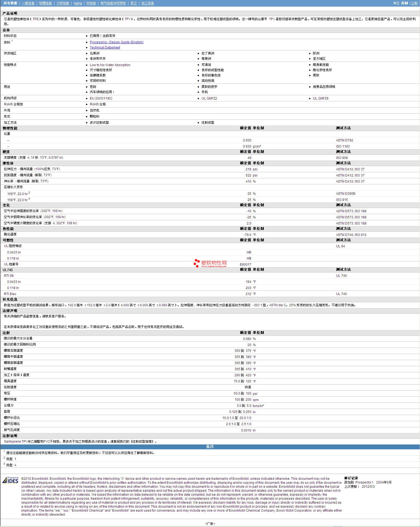This screenshot has height=527, width=420.
Task: Click the <广告> label at page bottom
Action: click(210, 524)
